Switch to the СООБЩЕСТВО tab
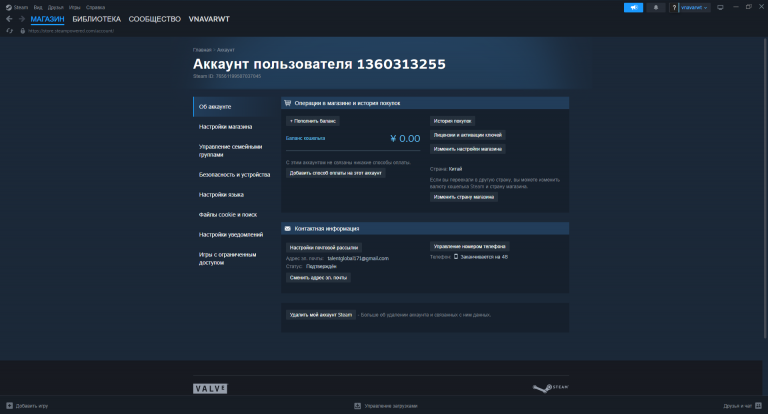The height and width of the screenshot is (414, 768). pos(154,19)
